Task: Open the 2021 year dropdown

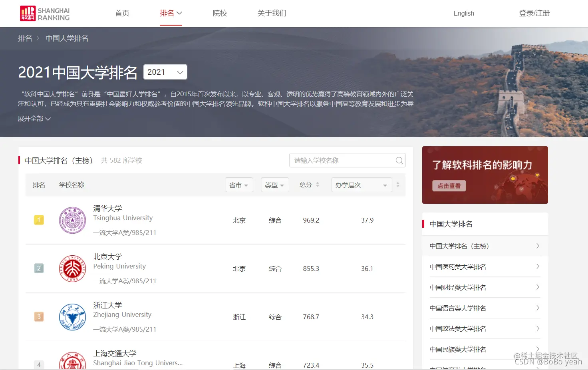Action: tap(165, 72)
